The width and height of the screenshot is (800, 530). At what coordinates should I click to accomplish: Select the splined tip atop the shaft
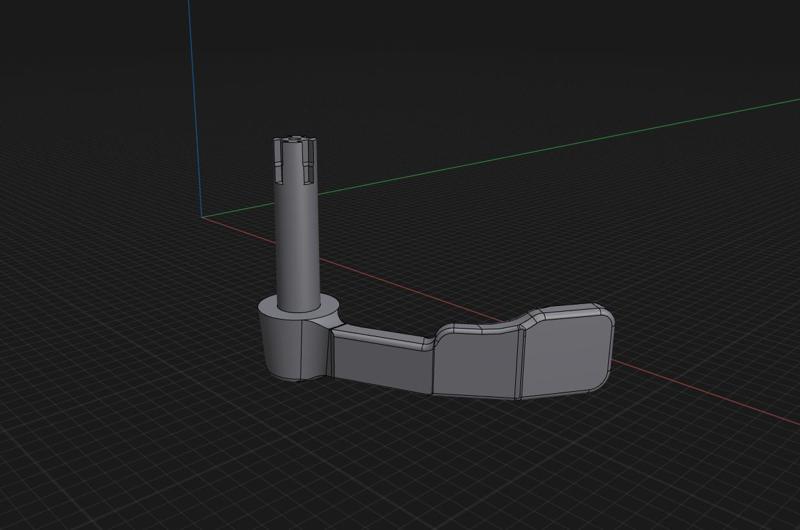point(296,160)
